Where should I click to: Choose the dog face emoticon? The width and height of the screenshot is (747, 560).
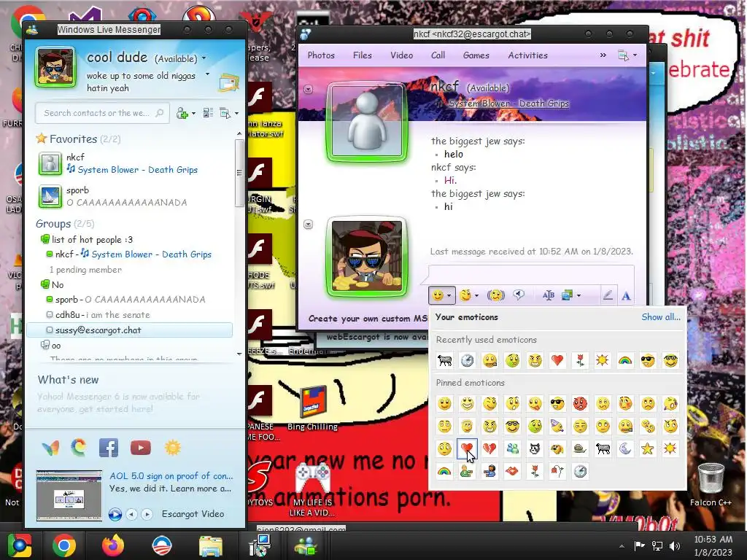(x=557, y=448)
